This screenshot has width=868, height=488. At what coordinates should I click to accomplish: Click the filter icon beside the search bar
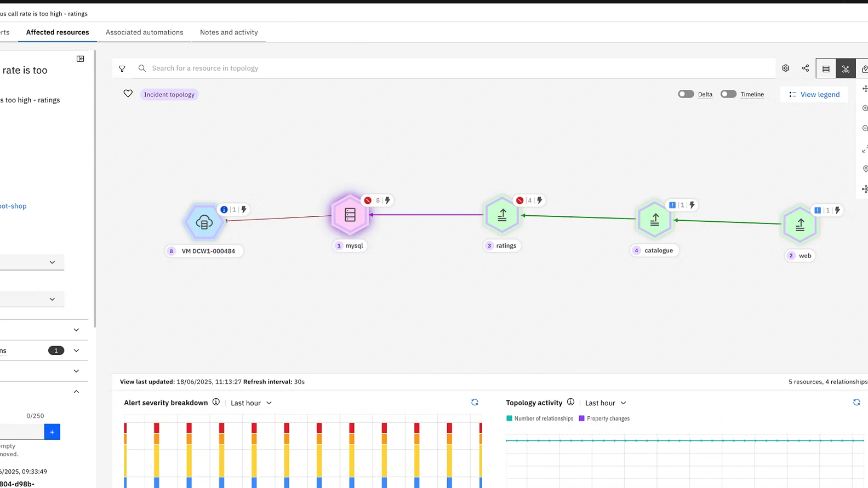pos(122,68)
